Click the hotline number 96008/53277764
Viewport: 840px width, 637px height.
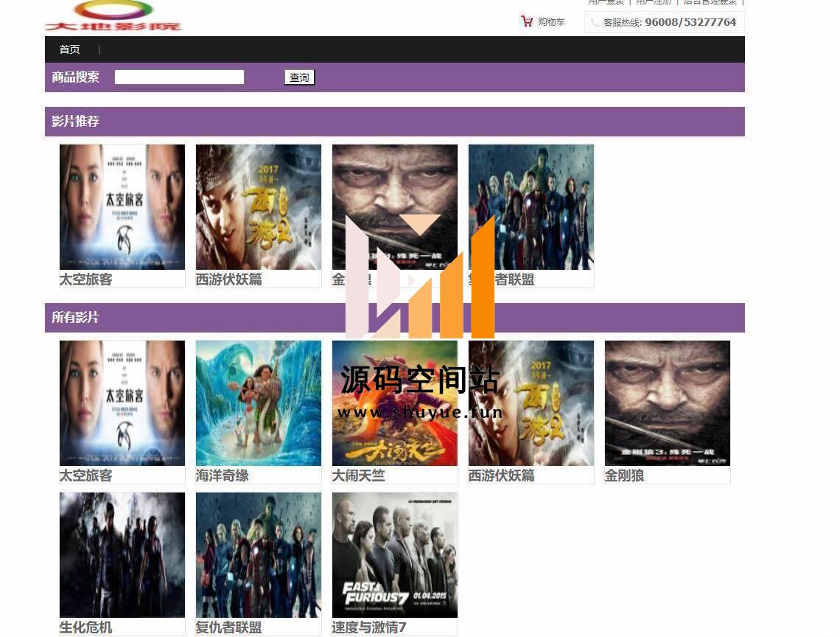pos(690,22)
